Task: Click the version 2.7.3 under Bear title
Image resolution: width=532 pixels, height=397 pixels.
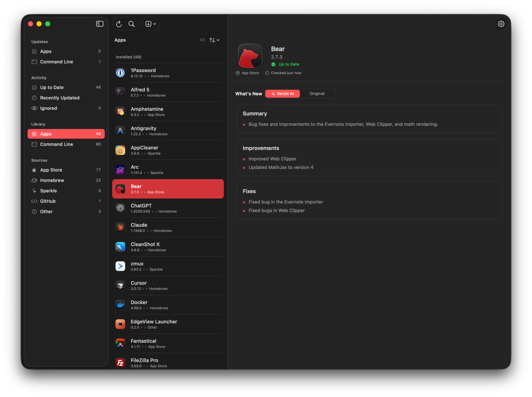Action: [x=277, y=57]
